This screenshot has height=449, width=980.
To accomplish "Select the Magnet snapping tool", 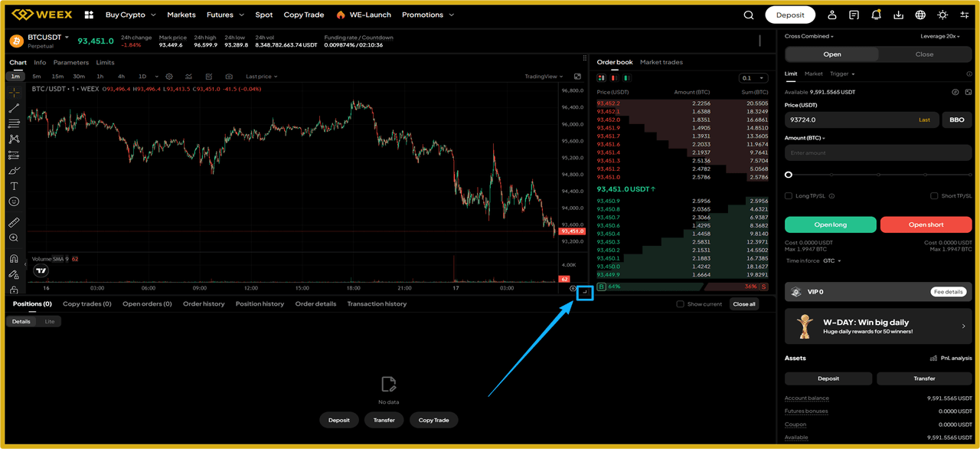I will 14,260.
